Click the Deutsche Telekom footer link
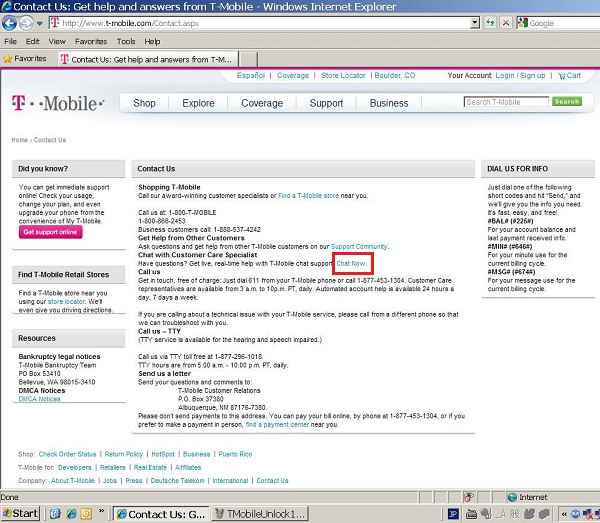Viewport: 600px width, 523px height. [178, 481]
